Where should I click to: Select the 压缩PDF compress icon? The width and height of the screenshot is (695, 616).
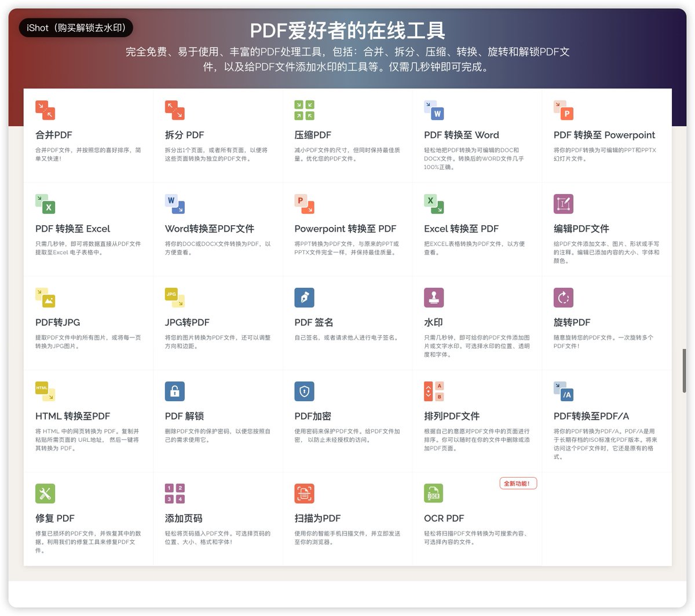[305, 110]
